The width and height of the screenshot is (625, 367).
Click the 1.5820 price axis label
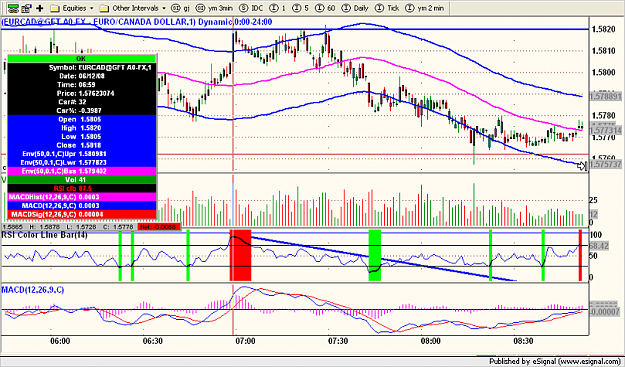[x=602, y=29]
